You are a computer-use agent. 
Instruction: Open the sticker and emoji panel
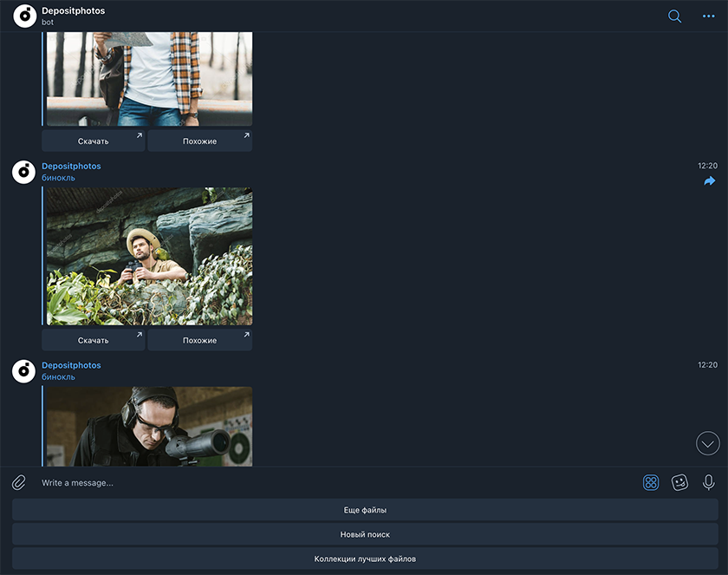click(x=679, y=482)
